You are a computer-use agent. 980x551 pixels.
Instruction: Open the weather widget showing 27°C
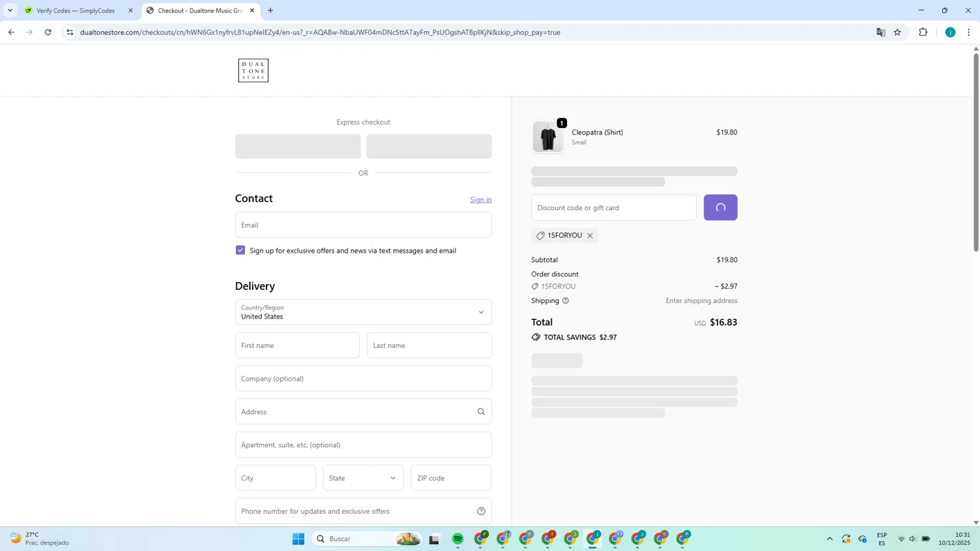[x=39, y=539]
